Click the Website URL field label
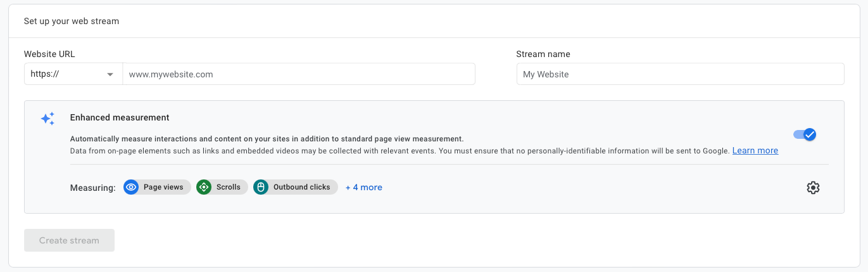The height and width of the screenshot is (272, 868). pos(49,55)
